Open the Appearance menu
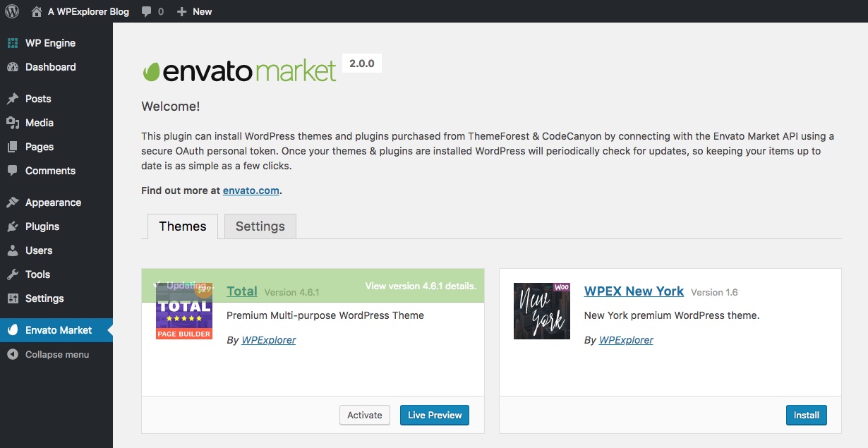Image resolution: width=868 pixels, height=448 pixels. (x=56, y=202)
